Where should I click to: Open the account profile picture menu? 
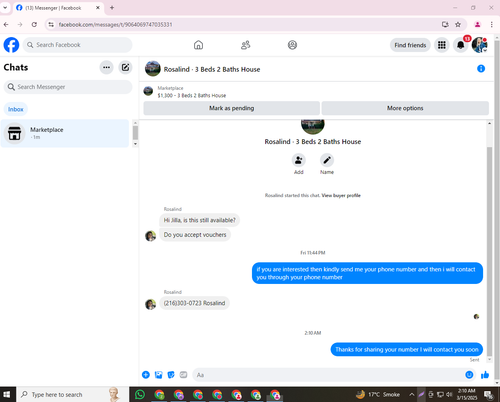coord(480,45)
